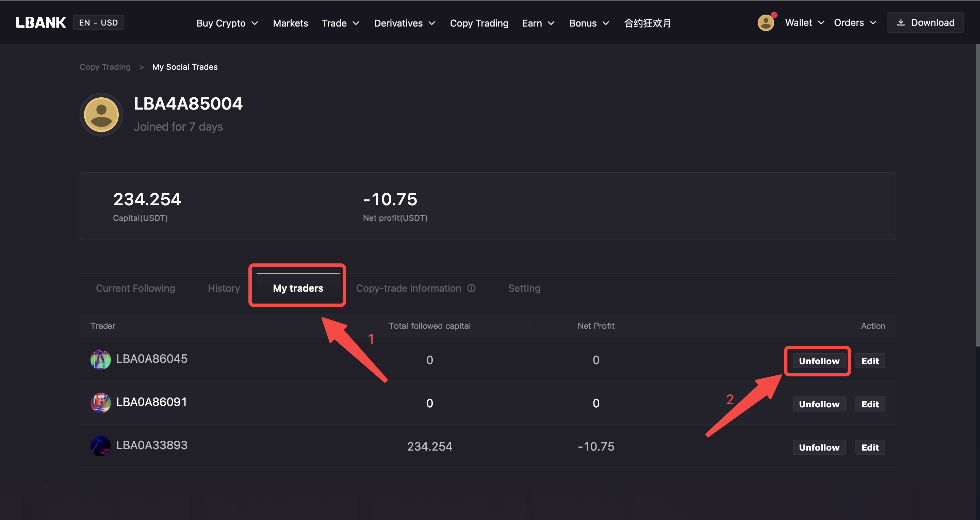
Task: Click the large profile avatar of LBA4A85004
Action: [101, 114]
